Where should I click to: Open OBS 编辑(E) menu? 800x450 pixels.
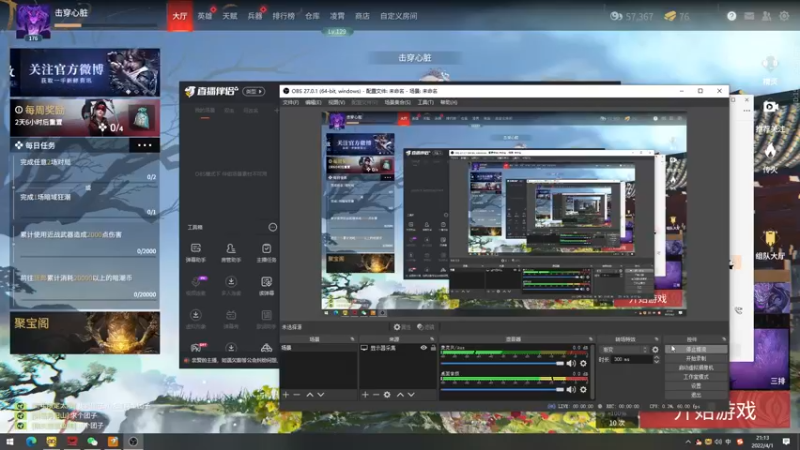(313, 103)
